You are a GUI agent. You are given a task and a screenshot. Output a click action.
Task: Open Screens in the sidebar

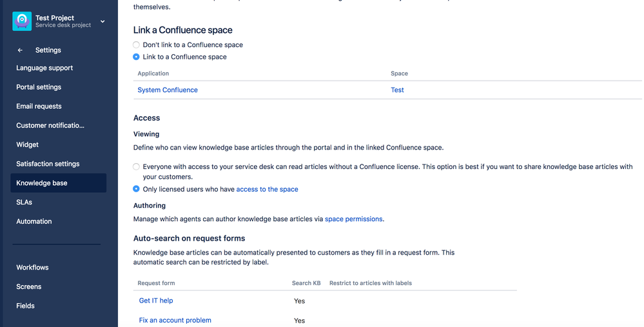tap(29, 286)
